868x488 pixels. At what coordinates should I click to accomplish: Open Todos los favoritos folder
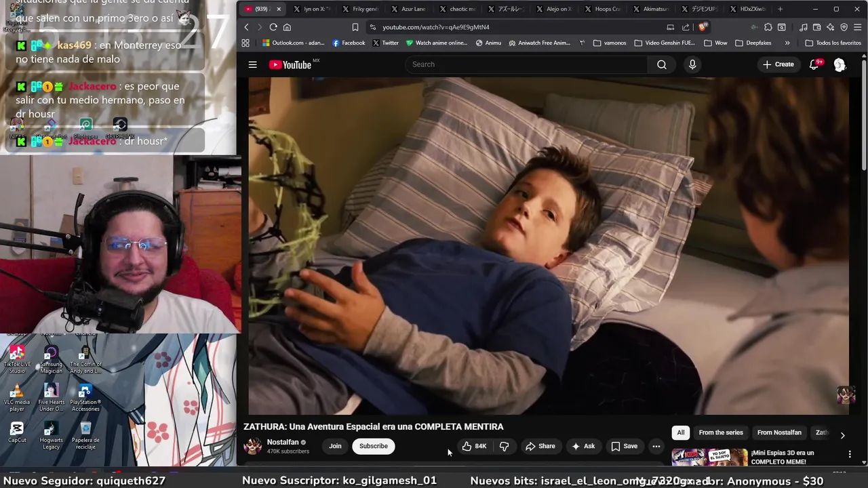[833, 43]
